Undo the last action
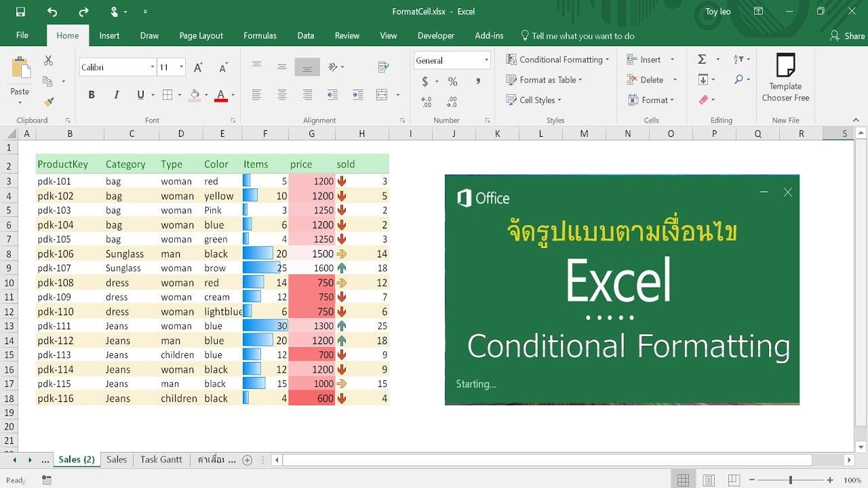 coord(52,12)
